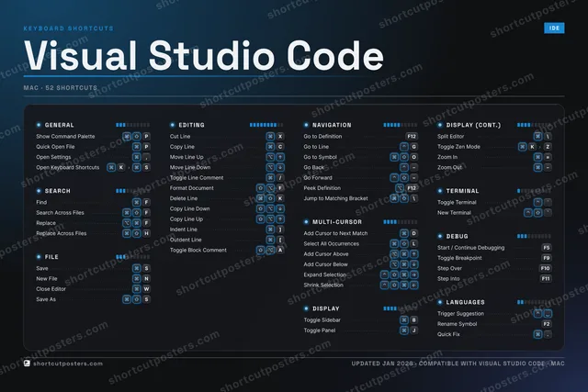This screenshot has height=392, width=588.
Task: Open the shortcutposters.com footer link
Action: (x=68, y=364)
